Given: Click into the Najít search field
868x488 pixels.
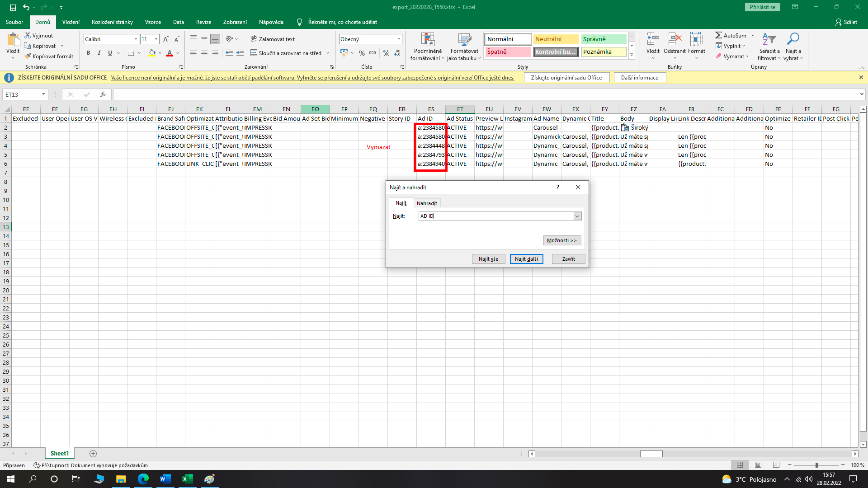Looking at the screenshot, I should click(x=496, y=216).
